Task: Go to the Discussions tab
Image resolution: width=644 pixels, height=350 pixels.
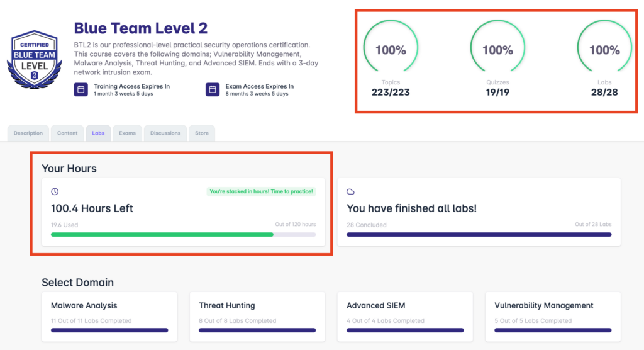Action: coord(165,133)
